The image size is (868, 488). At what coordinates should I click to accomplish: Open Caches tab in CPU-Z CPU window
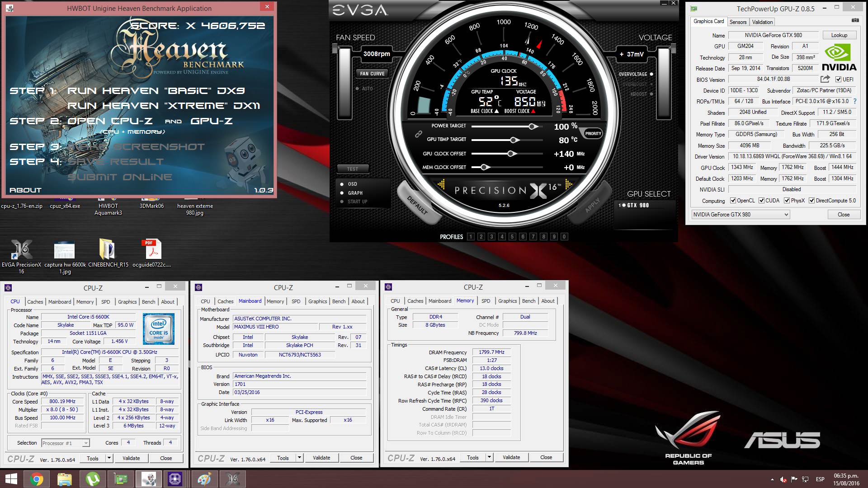pos(35,302)
